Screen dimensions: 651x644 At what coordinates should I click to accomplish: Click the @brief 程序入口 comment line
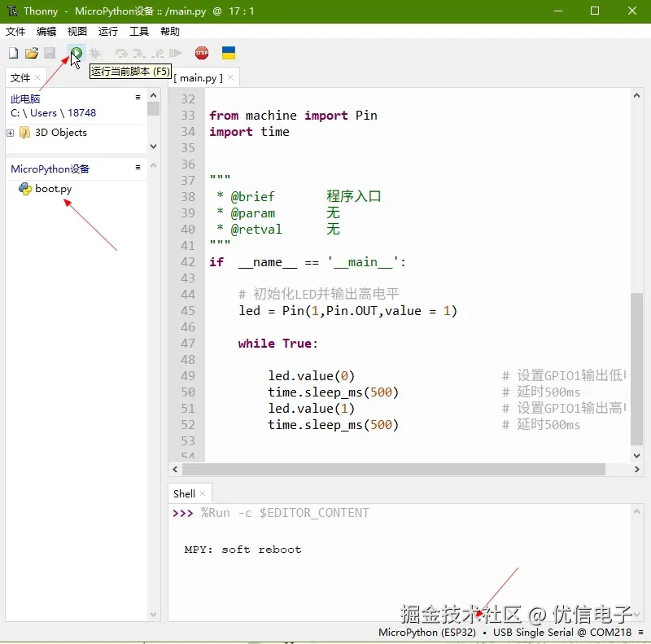tap(299, 196)
